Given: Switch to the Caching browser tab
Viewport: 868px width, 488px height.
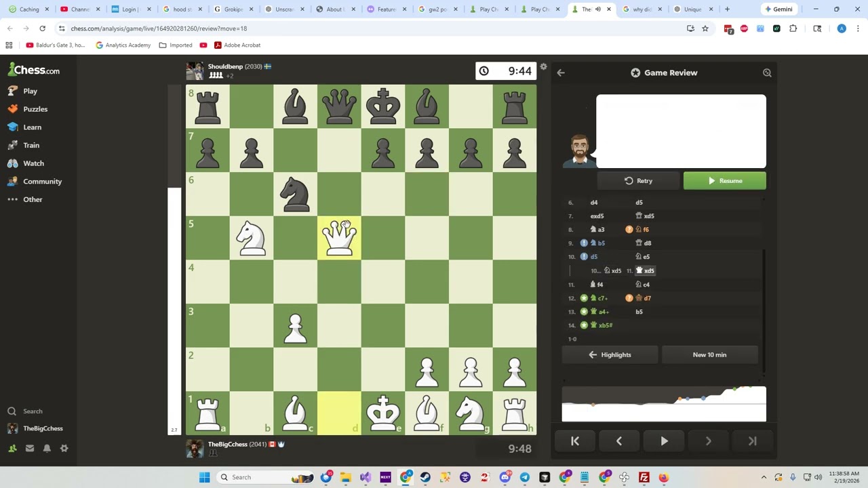Looking at the screenshot, I should 28,9.
